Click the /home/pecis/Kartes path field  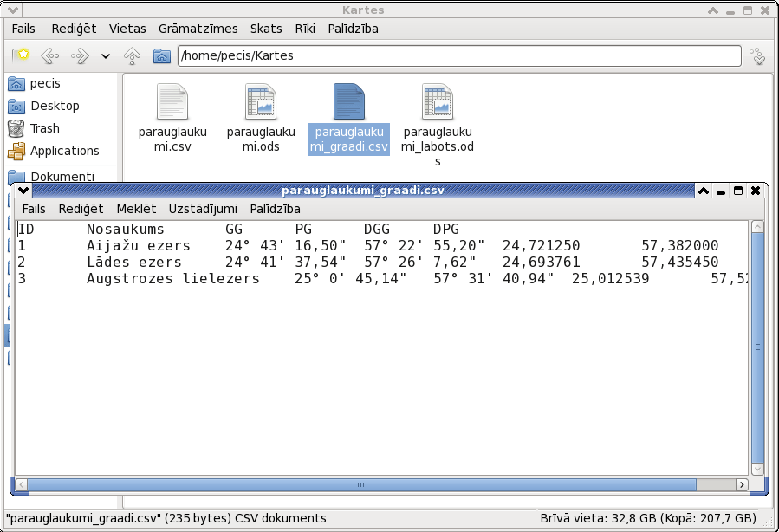tap(459, 55)
